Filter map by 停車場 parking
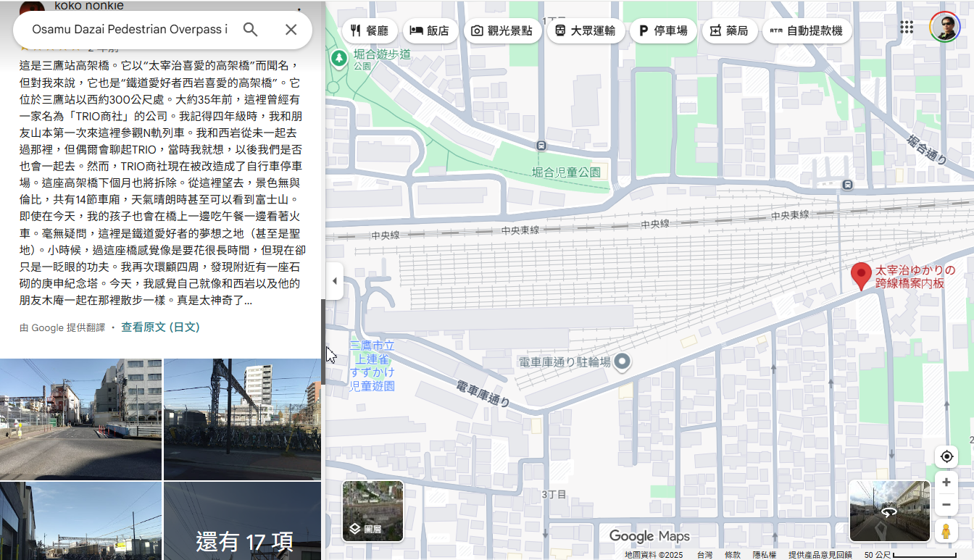Screen dimensions: 974x560 click(663, 31)
